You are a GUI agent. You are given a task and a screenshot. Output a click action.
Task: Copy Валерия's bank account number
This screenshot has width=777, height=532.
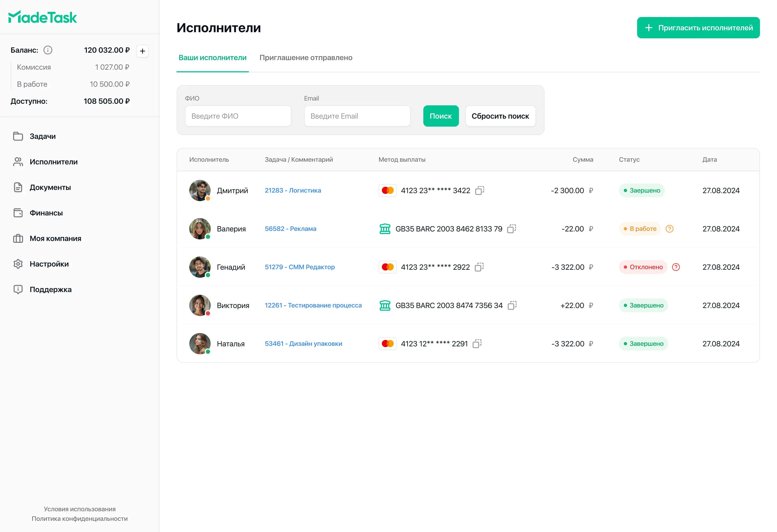point(512,229)
